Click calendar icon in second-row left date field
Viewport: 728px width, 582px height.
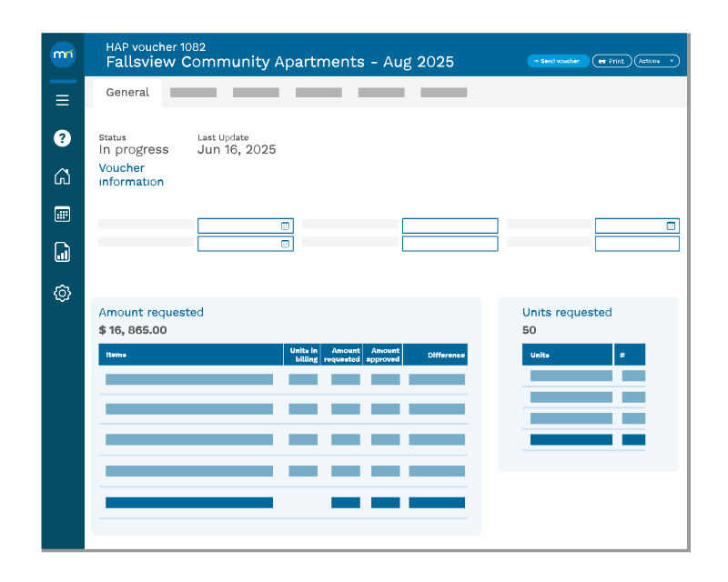click(285, 244)
